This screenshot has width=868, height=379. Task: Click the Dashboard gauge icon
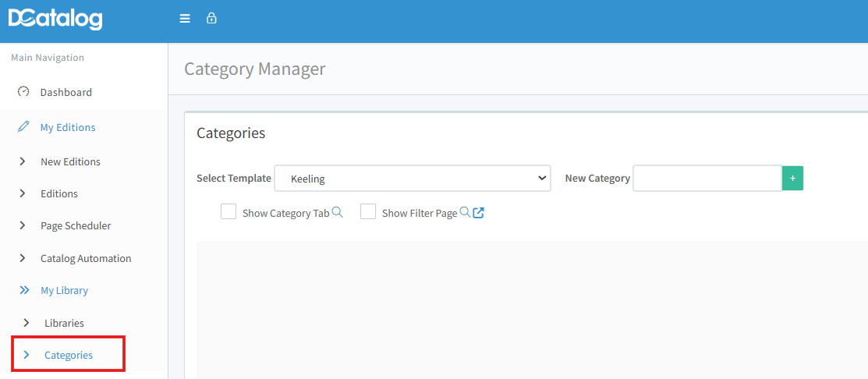click(x=23, y=92)
